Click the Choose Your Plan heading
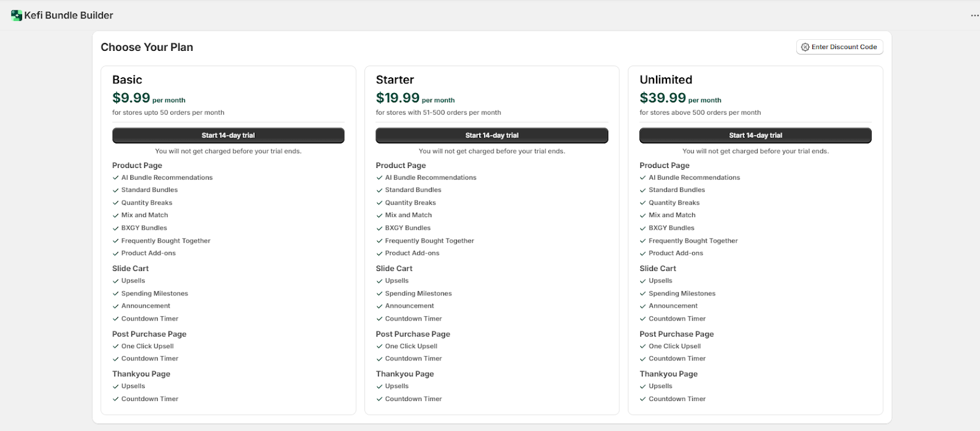 pyautogui.click(x=146, y=47)
